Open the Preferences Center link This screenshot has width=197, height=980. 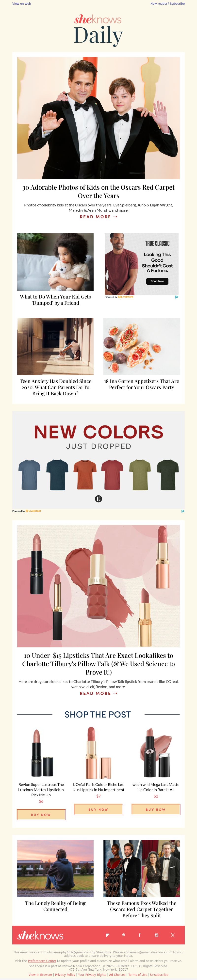point(42,960)
